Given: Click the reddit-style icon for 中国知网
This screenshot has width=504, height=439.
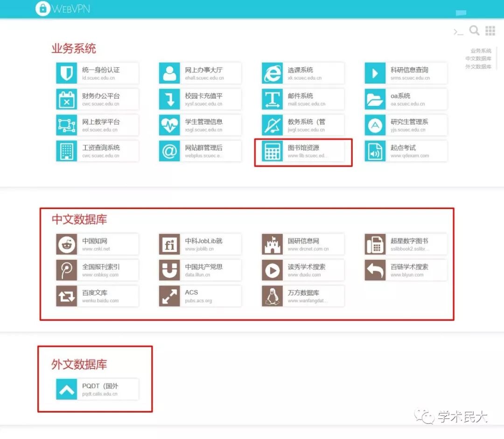Looking at the screenshot, I should pos(67,244).
